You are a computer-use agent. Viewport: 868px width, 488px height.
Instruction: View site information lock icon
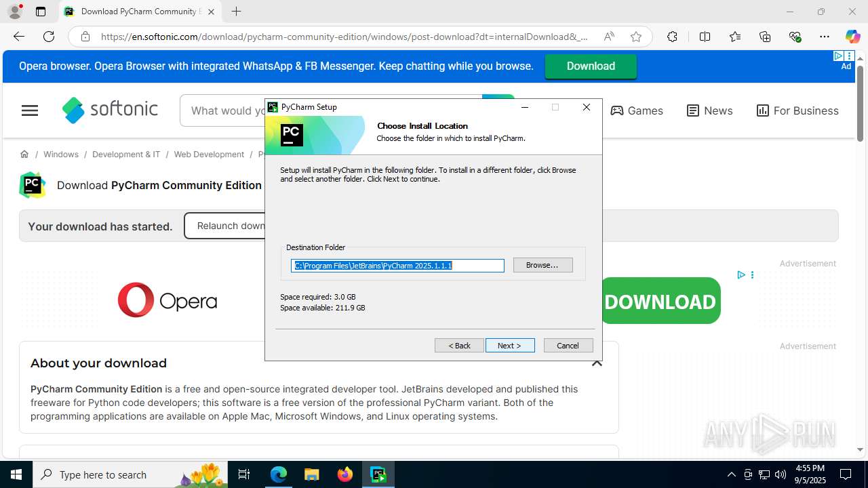click(85, 37)
